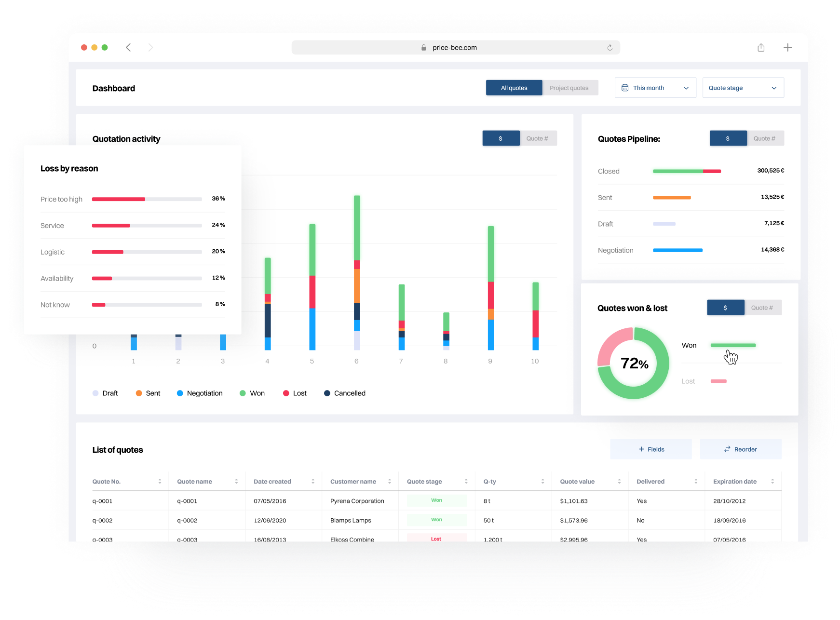Toggle Quotes Pipeline to dollar view

(728, 138)
